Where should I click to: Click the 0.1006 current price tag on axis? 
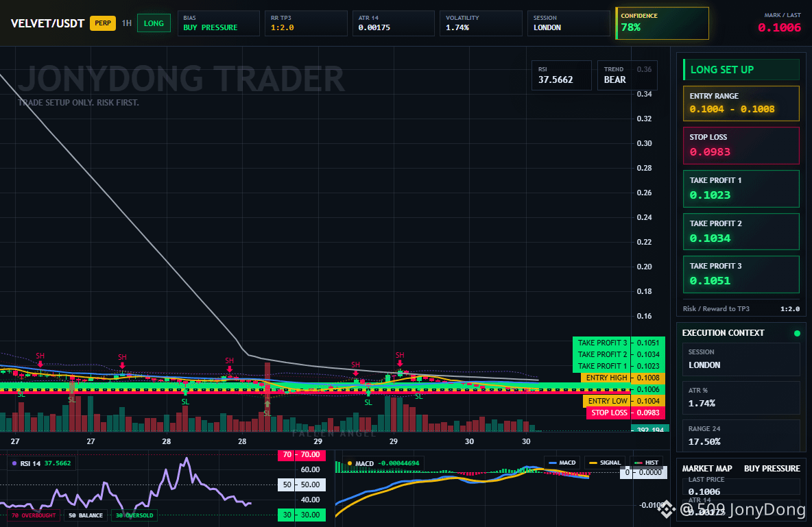[648, 389]
